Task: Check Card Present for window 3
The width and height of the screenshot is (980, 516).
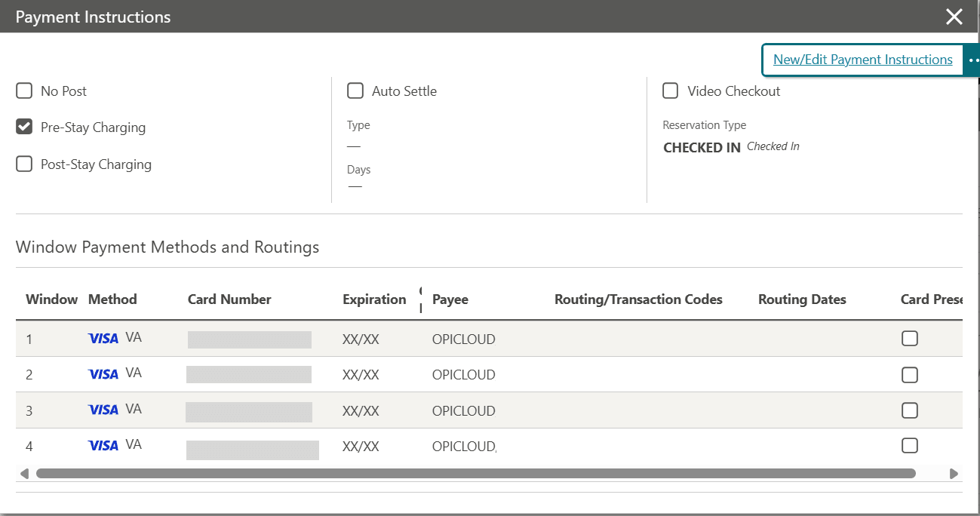Action: coord(910,410)
